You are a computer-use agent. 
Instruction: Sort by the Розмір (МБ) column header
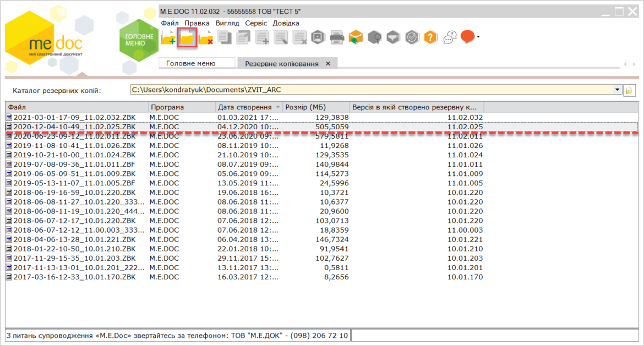point(316,107)
